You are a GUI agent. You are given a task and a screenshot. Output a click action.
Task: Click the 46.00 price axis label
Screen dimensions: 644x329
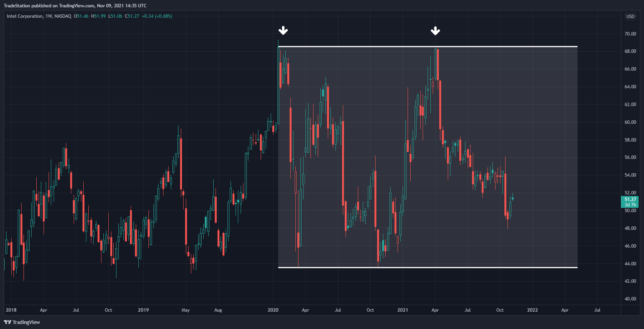coord(630,246)
